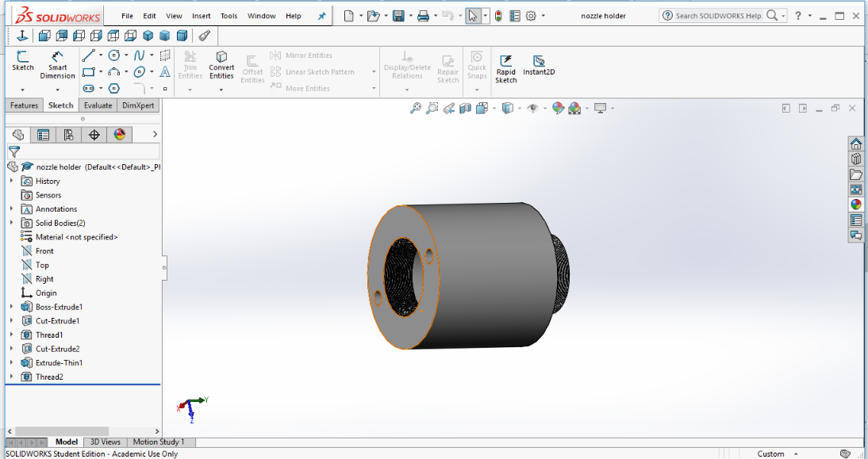Toggle the Instant2D tool
This screenshot has width=868, height=459.
point(539,65)
